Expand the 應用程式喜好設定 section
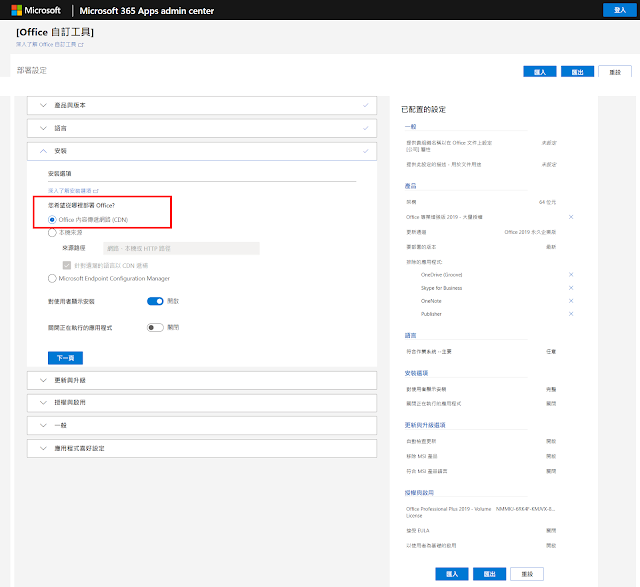Image resolution: width=640 pixels, height=587 pixels. point(202,448)
